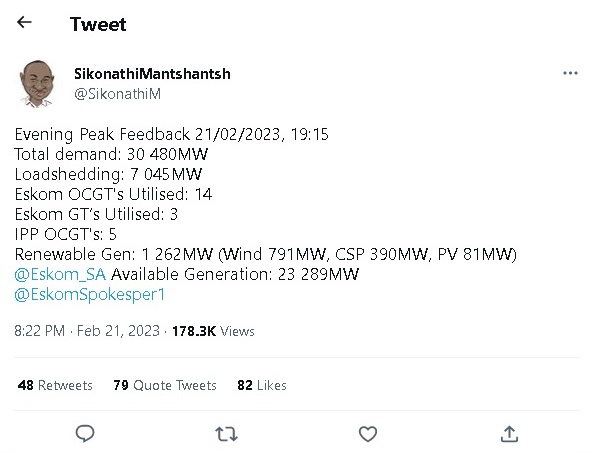Image resolution: width=596 pixels, height=453 pixels.
Task: Click the SikonathiMantshantsh display name
Action: click(x=152, y=74)
